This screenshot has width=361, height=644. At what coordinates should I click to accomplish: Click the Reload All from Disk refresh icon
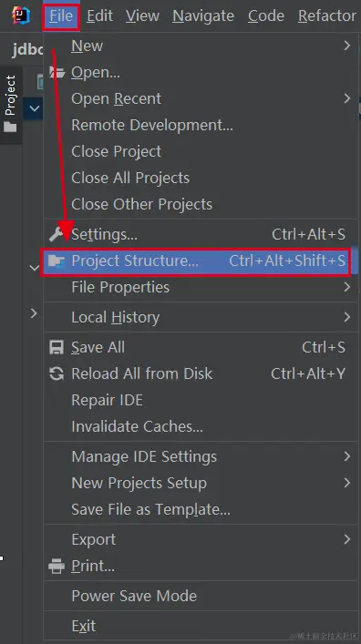[57, 373]
